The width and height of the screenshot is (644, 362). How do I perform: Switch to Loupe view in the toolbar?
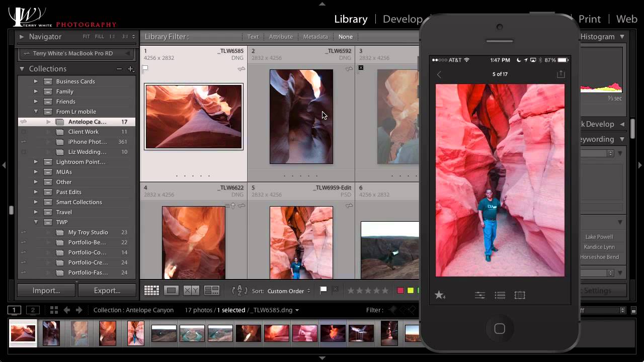pos(172,291)
